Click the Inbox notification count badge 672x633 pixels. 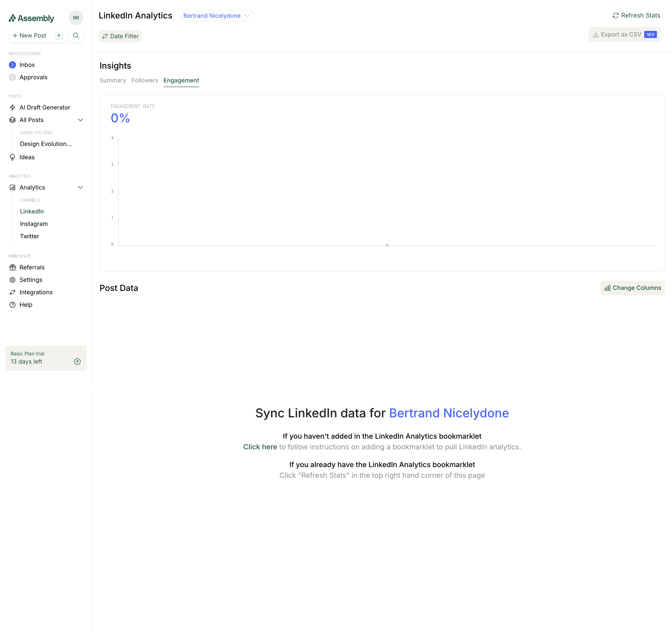[x=13, y=65]
